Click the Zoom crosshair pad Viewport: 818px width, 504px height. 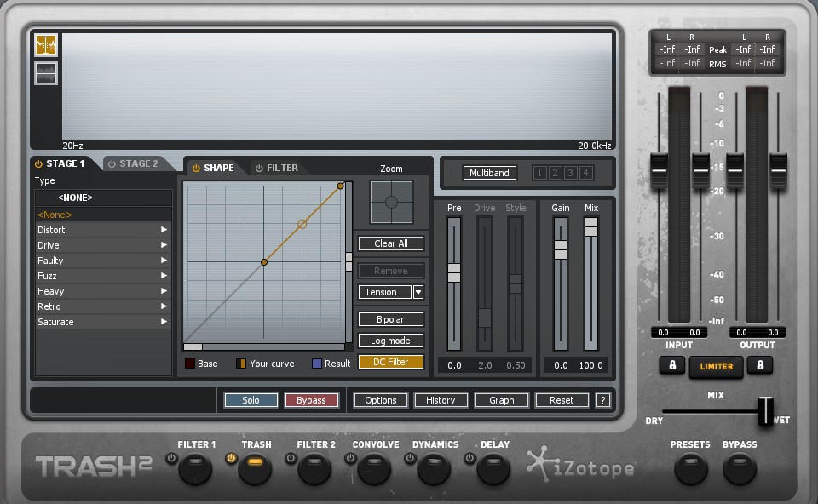coord(391,202)
